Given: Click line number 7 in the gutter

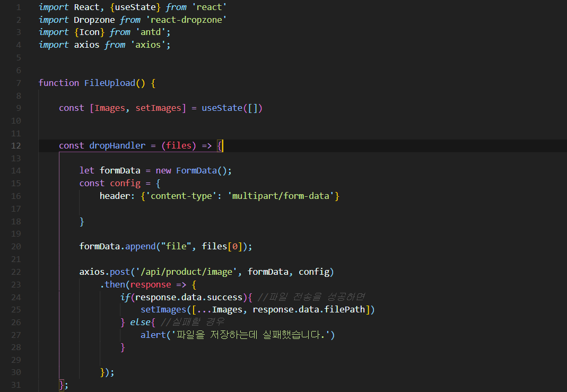Looking at the screenshot, I should [19, 83].
